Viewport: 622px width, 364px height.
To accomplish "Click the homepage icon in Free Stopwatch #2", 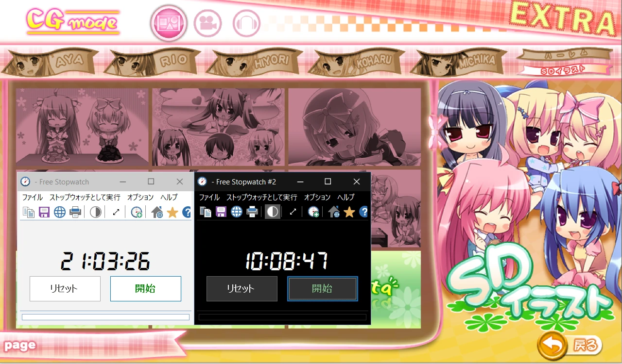I will click(x=334, y=212).
